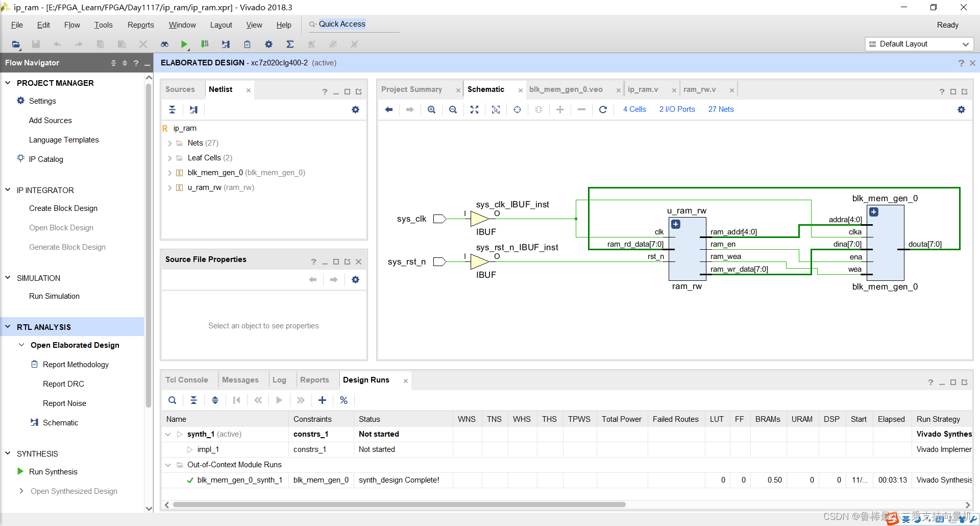This screenshot has height=526, width=980.
Task: Select the sys_clk_IBUF_inst buffer symbol
Action: [x=479, y=219]
